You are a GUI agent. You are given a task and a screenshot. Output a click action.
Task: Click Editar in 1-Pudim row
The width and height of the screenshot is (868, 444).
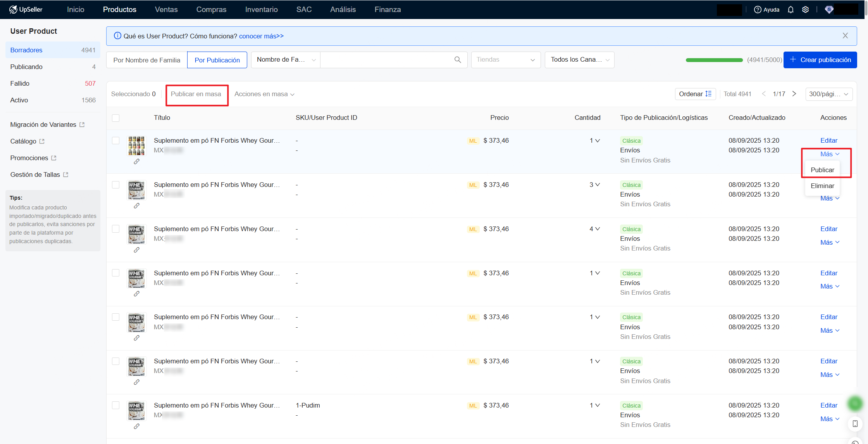pos(829,405)
